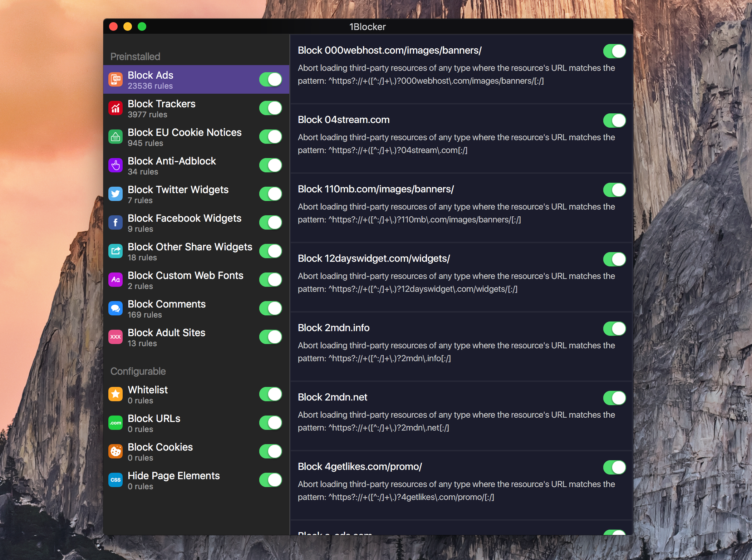
Task: Click the Whitelist star icon
Action: pos(115,394)
